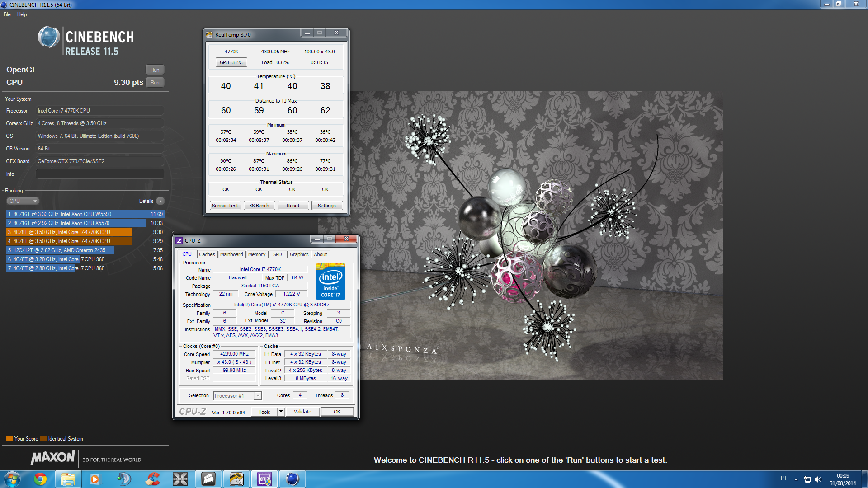Switch to CPU-Z in the taskbar

coord(264,479)
